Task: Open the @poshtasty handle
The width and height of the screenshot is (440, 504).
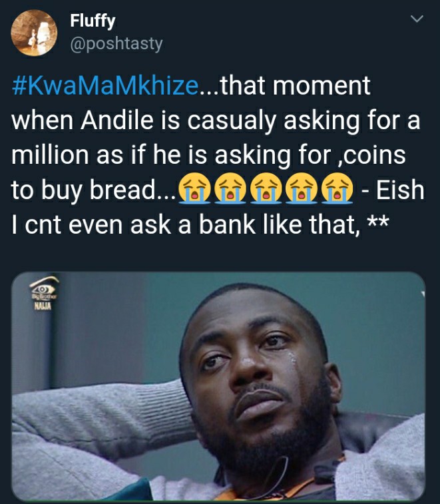Action: tap(116, 44)
